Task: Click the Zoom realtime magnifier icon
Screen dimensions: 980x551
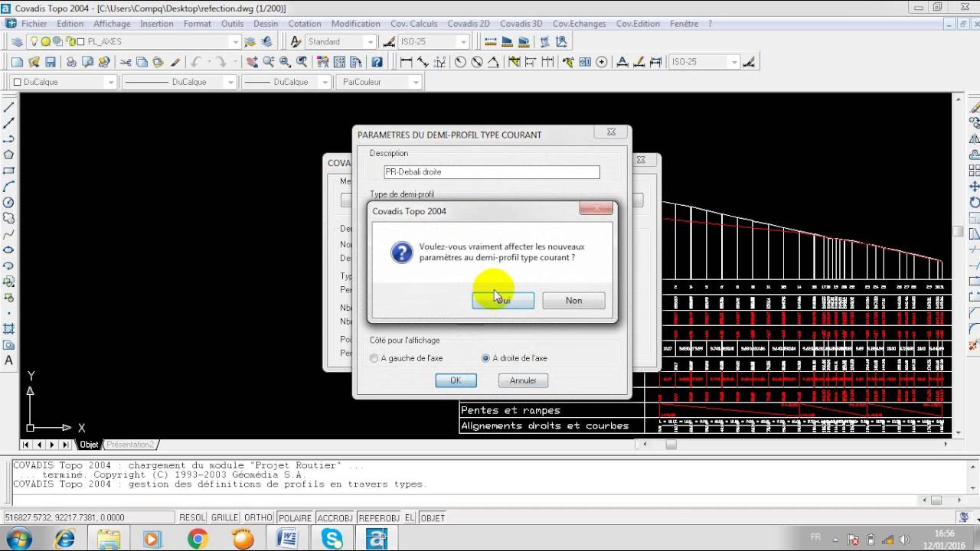Action: tap(269, 62)
